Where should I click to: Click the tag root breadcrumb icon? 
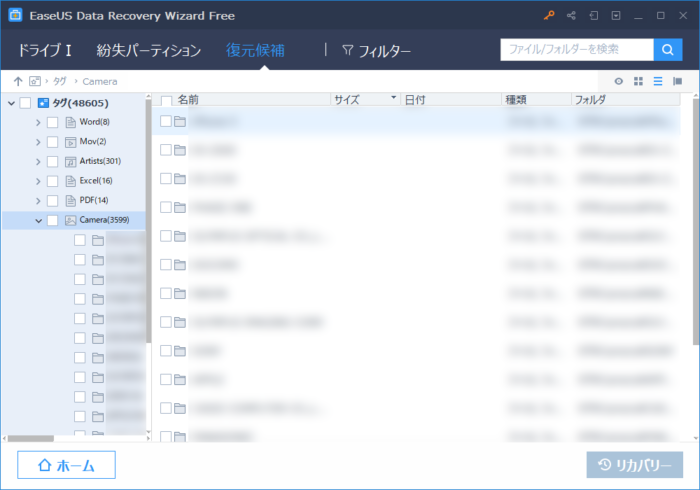35,81
